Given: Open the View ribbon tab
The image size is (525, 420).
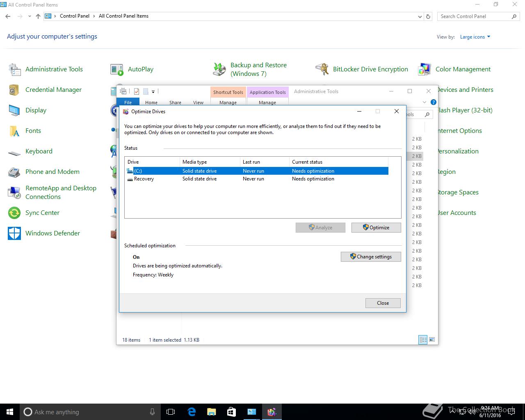Looking at the screenshot, I should tap(198, 102).
